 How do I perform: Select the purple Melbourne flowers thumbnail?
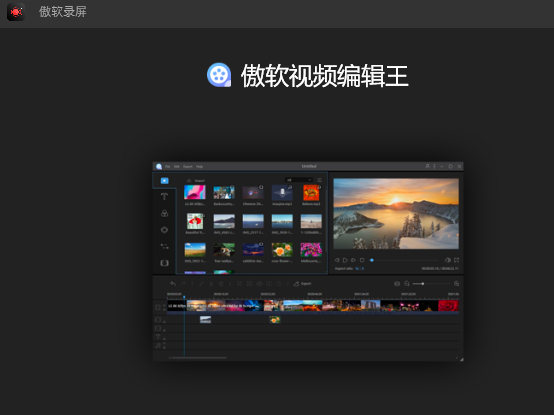311,250
